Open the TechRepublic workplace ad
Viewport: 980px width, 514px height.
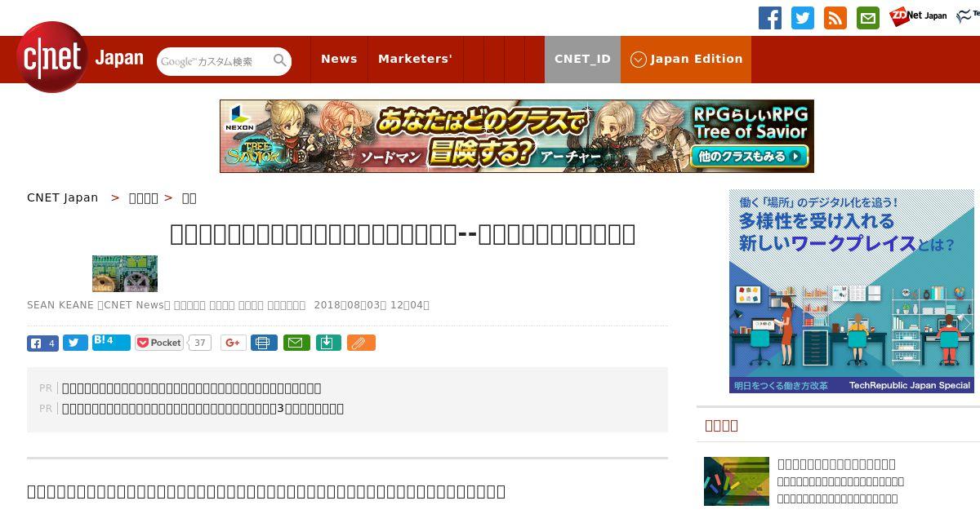point(852,291)
